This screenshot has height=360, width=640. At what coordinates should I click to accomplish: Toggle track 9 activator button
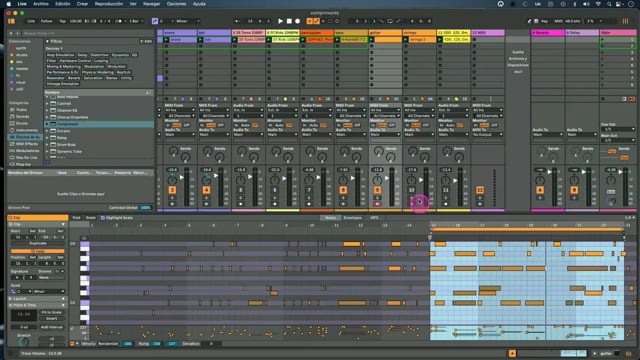[377, 190]
